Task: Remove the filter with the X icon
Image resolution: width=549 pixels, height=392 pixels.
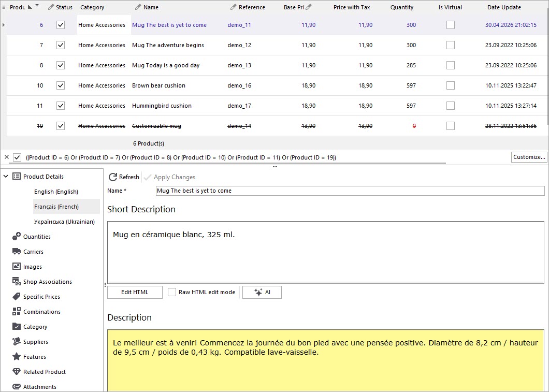Action: [x=6, y=157]
